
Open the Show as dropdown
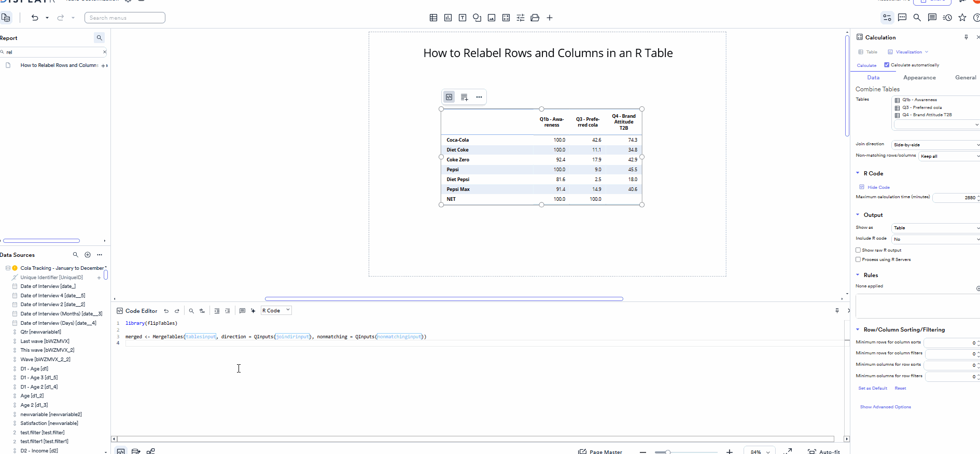[x=936, y=228]
